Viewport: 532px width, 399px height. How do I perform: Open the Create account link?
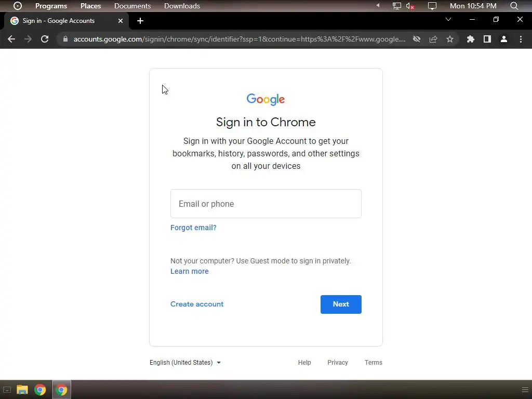click(x=197, y=304)
